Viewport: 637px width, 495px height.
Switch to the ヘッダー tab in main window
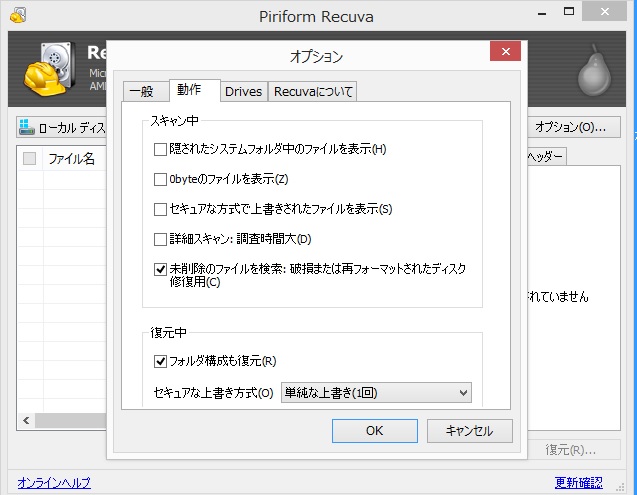pos(546,156)
